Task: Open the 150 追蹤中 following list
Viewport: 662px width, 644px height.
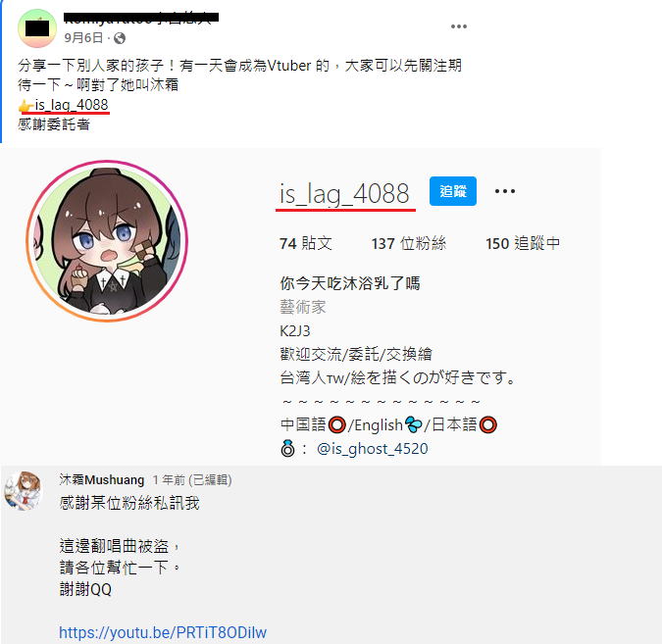Action: (x=523, y=243)
